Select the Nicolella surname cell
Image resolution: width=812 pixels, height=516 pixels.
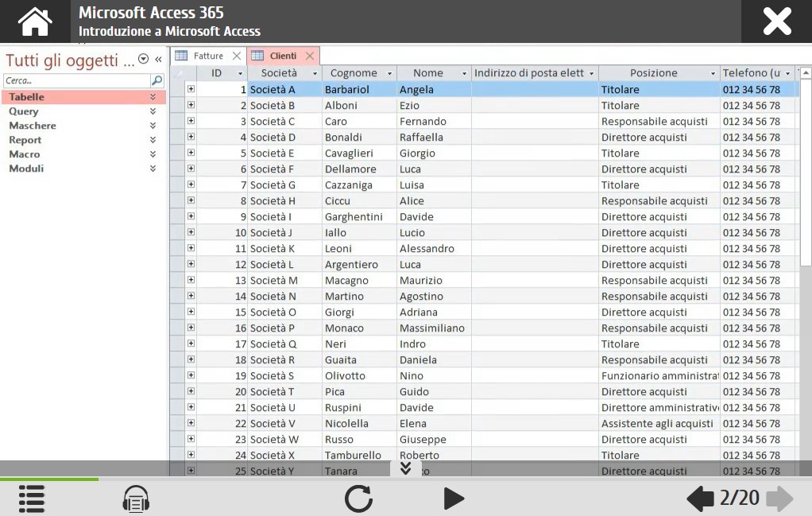pos(359,424)
